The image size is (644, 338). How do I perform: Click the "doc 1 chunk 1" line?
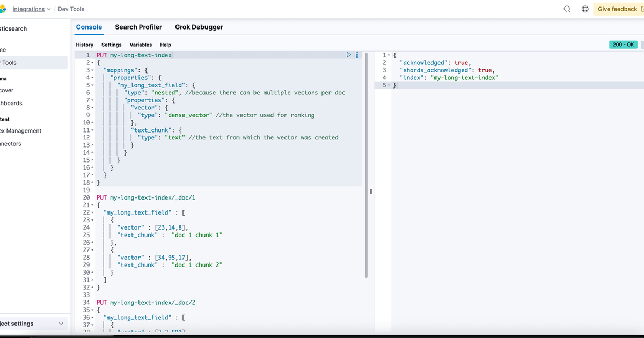(170, 235)
